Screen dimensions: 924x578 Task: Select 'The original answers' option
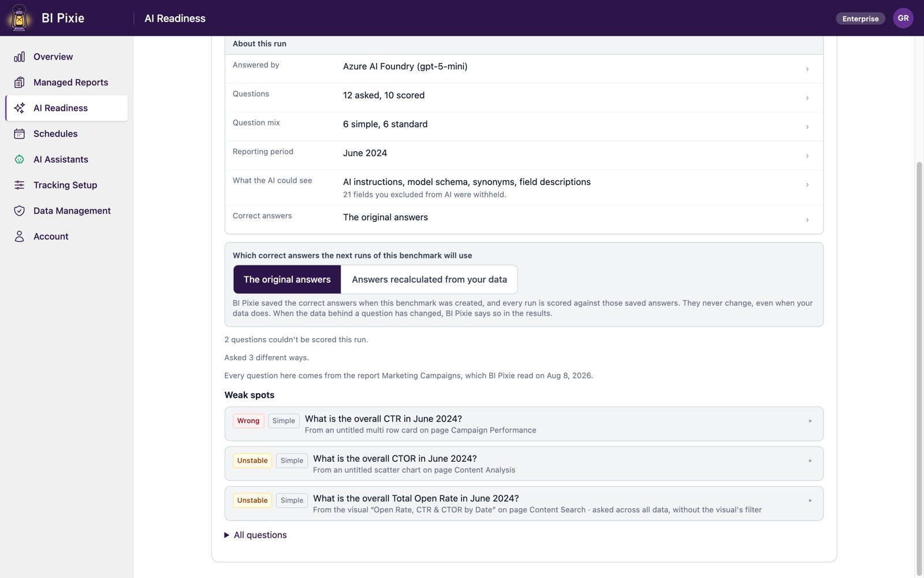pos(287,279)
